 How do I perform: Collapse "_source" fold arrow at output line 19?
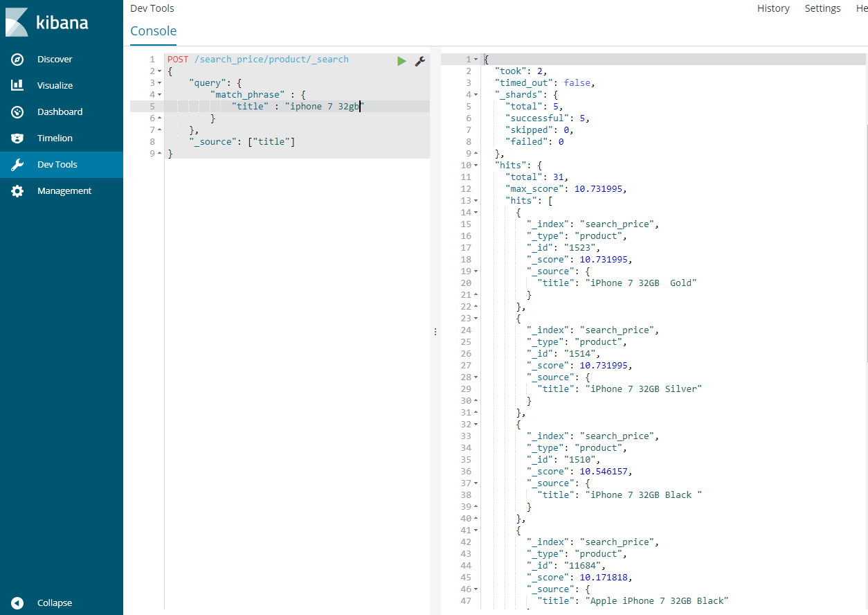pyautogui.click(x=476, y=271)
